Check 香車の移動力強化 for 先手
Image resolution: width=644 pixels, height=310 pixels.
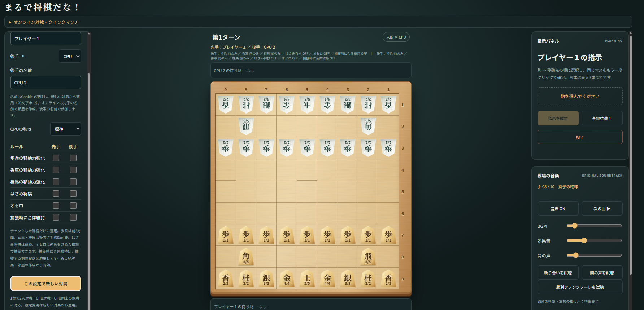[56, 170]
